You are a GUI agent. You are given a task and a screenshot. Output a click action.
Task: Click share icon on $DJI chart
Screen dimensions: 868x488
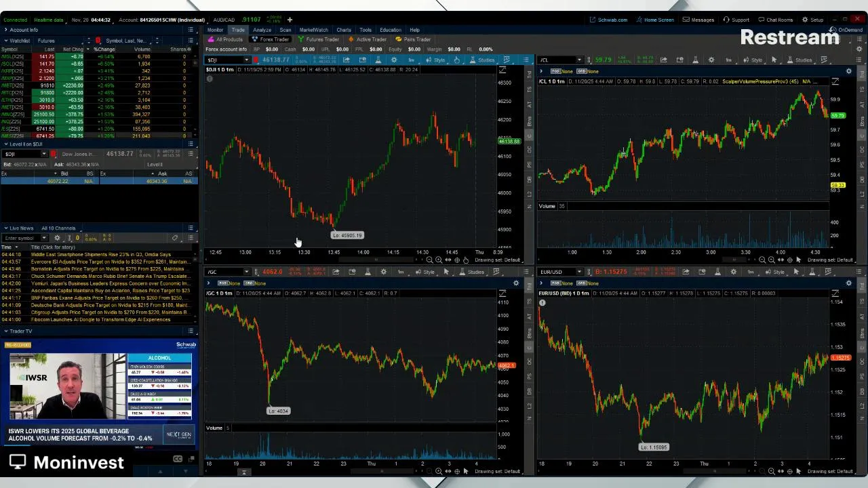347,60
